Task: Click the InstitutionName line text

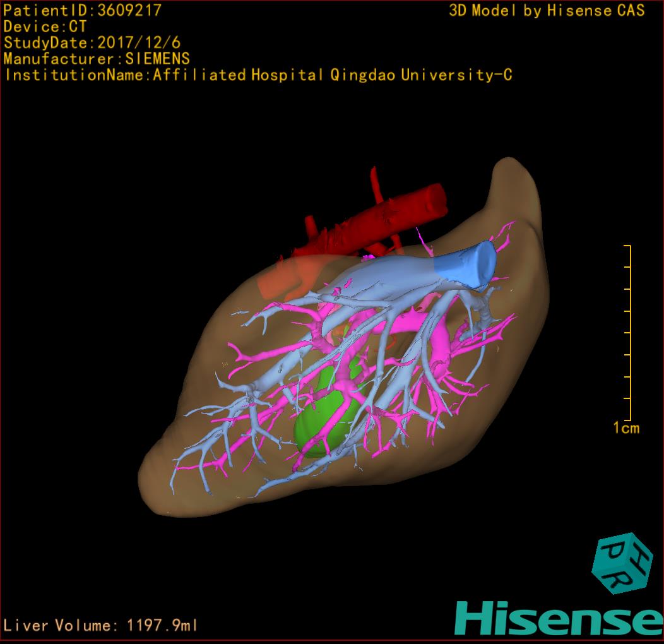Action: [x=258, y=75]
